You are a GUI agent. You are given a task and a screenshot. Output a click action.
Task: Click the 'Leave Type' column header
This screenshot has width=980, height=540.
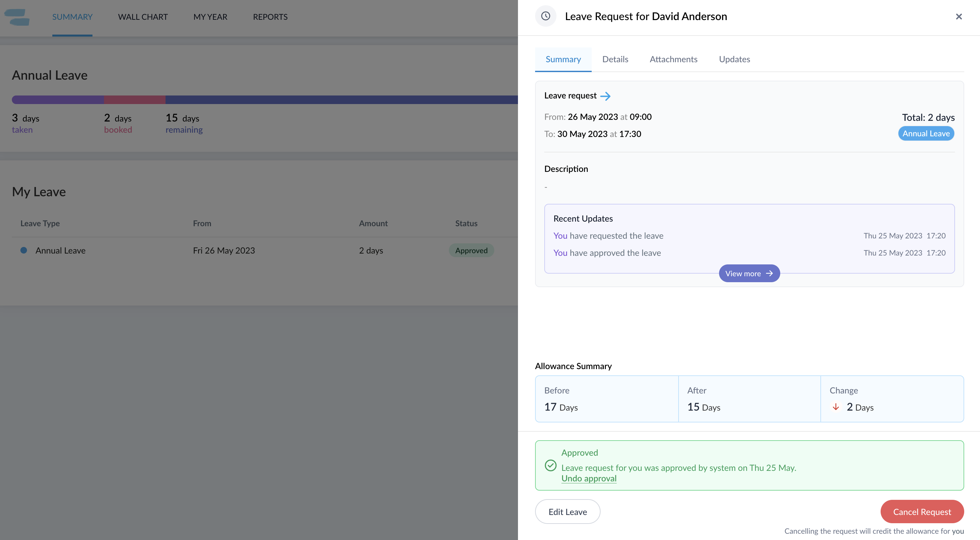pyautogui.click(x=40, y=223)
